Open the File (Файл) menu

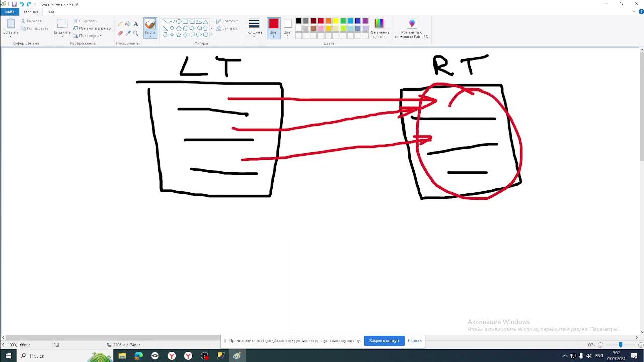[x=10, y=12]
